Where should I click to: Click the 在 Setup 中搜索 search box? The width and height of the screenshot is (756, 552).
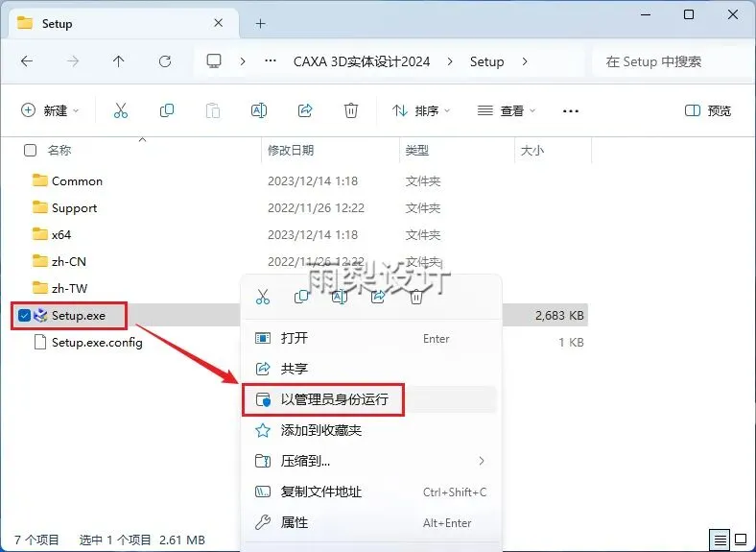(673, 61)
